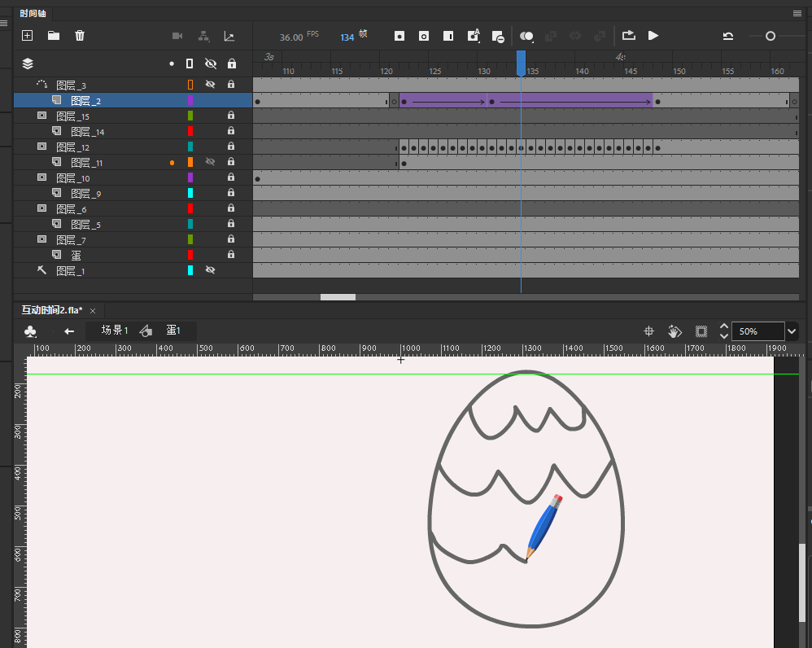
Task: Click the Loop playback icon
Action: (x=629, y=35)
